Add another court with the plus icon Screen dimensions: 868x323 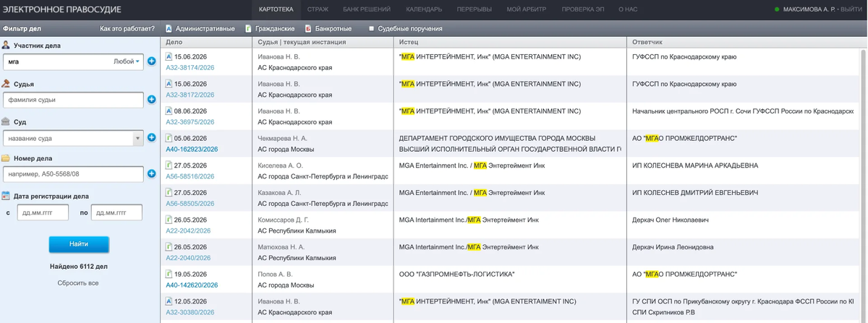(152, 137)
